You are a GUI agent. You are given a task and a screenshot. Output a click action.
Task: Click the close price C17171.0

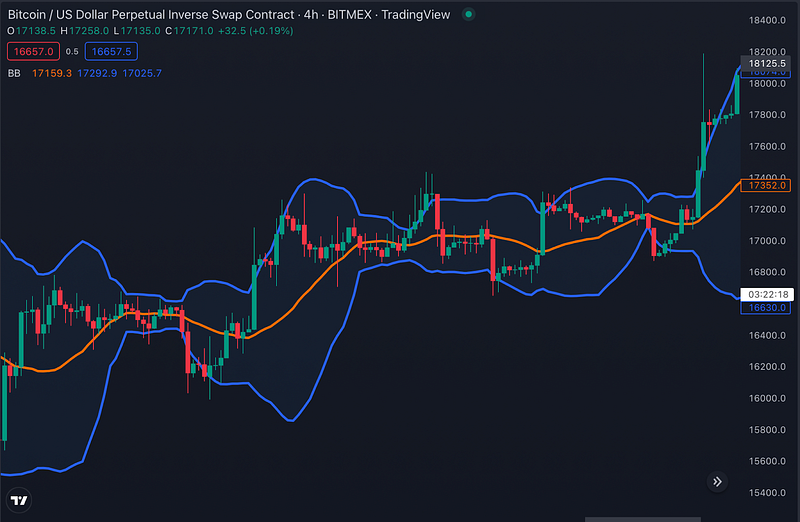click(x=189, y=31)
